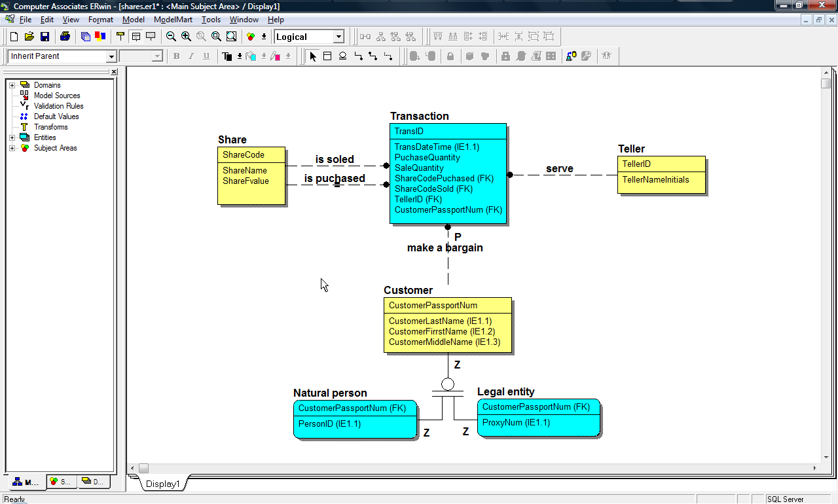Toggle Entity display level button
The height and width of the screenshot is (504, 838).
coord(120,37)
